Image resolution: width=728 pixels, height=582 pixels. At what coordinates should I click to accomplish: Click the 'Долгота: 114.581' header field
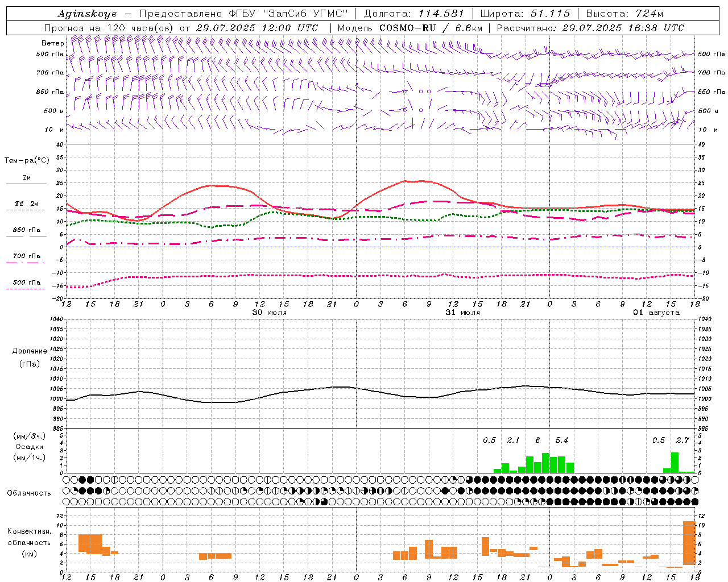pyautogui.click(x=414, y=14)
